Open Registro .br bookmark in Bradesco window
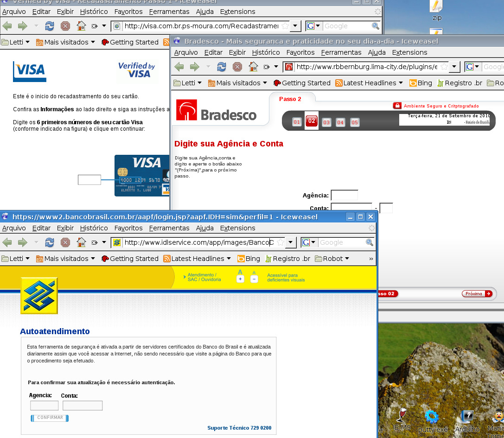 point(459,83)
